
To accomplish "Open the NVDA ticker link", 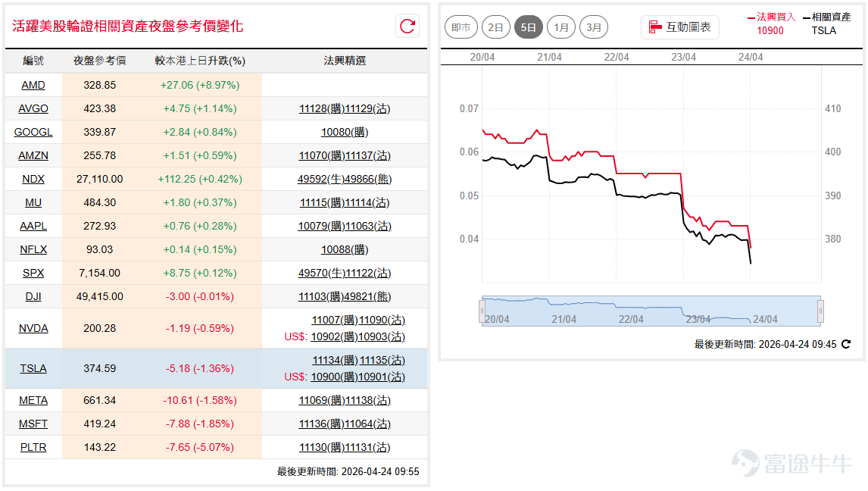I will 33,328.
